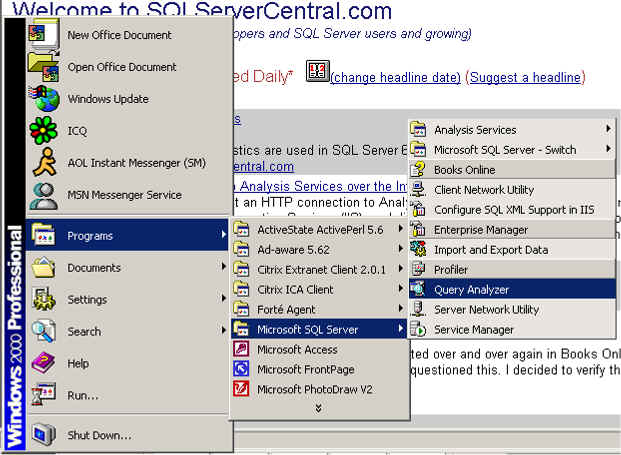Click the AOL Instant Messenger running-man icon

(x=45, y=162)
